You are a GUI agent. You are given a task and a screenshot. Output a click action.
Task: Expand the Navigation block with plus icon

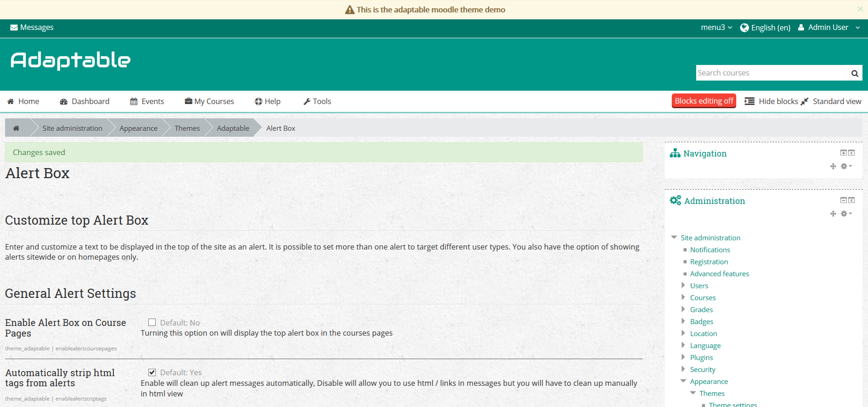tap(843, 153)
